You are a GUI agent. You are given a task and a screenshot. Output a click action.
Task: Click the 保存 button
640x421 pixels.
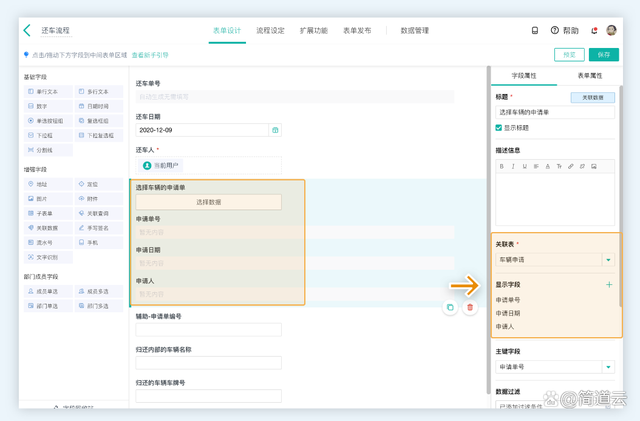click(x=603, y=55)
